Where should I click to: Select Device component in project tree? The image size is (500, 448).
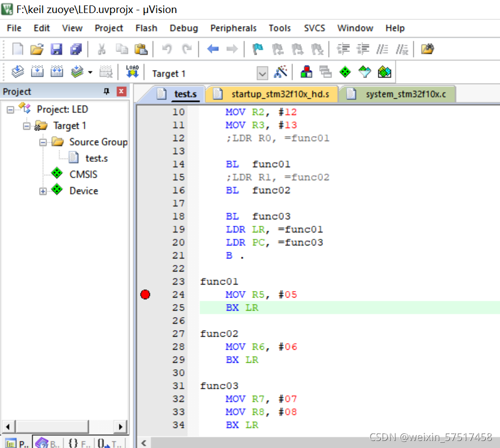[x=84, y=191]
